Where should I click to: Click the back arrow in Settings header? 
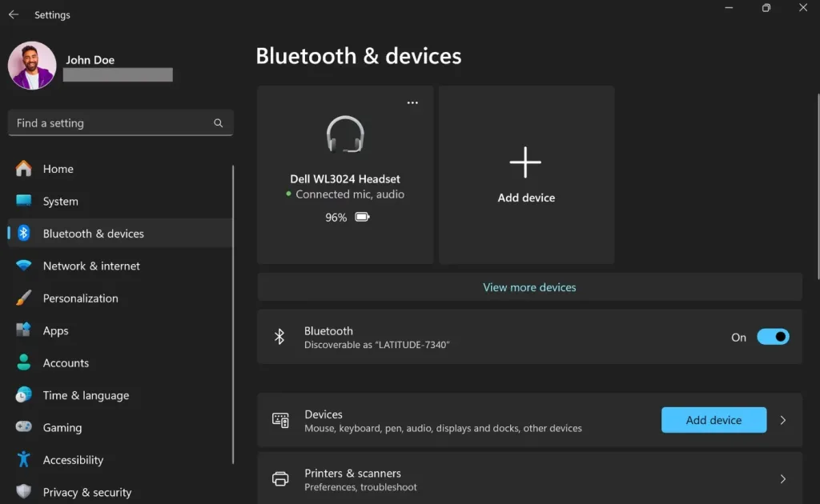point(14,14)
